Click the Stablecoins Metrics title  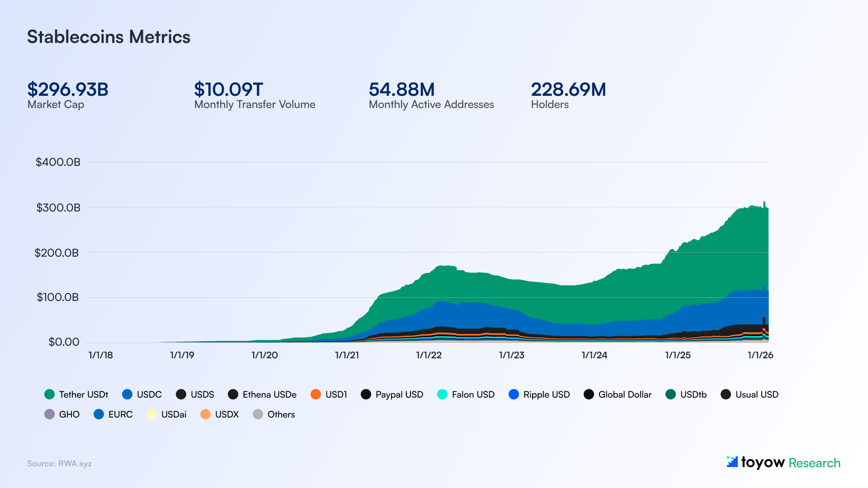108,37
